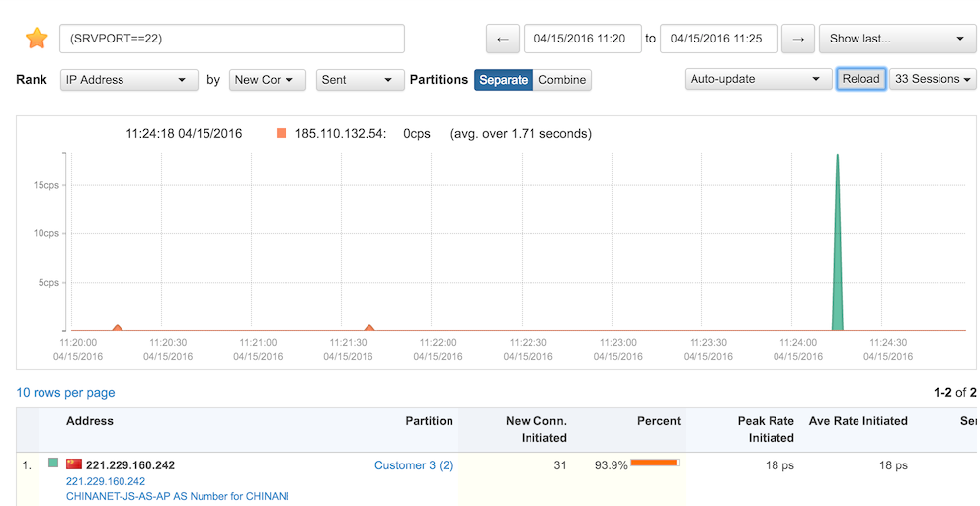Open the Sent direction dropdown
The width and height of the screenshot is (980, 506).
click(x=360, y=80)
